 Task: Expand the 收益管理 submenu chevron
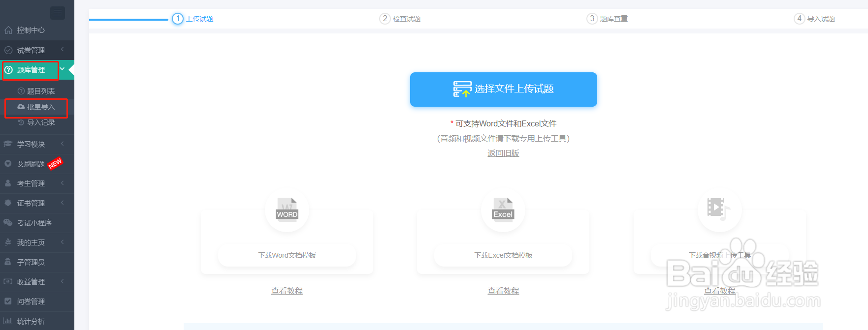click(x=63, y=281)
